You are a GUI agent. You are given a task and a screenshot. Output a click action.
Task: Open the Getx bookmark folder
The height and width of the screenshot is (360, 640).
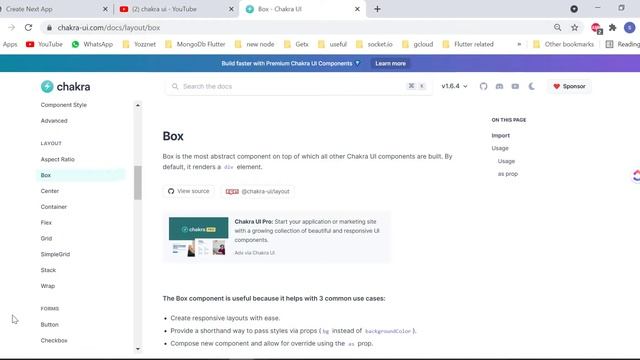pos(296,44)
